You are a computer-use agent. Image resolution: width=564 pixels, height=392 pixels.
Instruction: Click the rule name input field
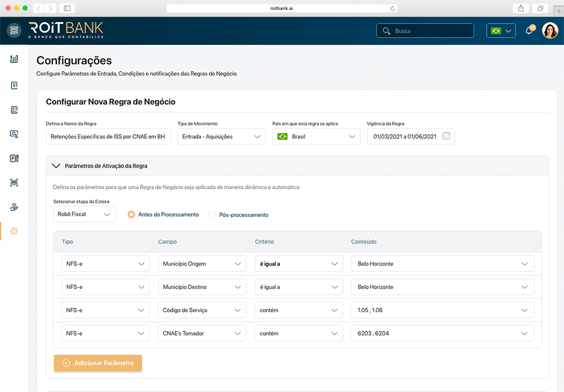click(x=109, y=137)
